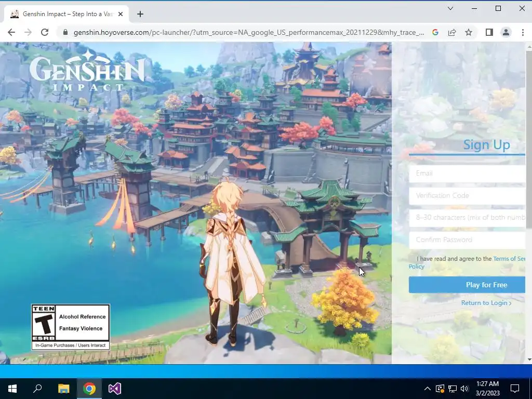Focus the Email input field
This screenshot has height=399, width=532.
(467, 174)
